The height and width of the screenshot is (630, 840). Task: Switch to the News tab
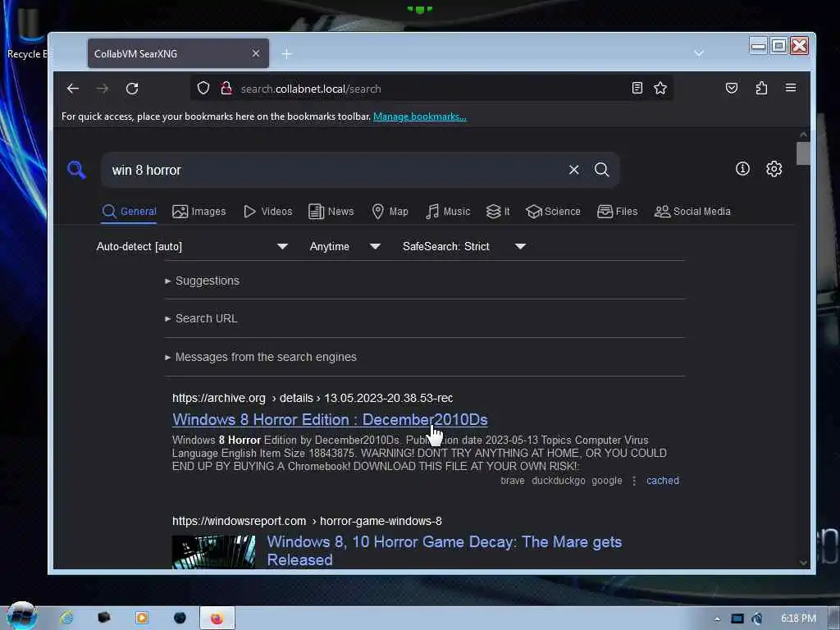pyautogui.click(x=331, y=211)
